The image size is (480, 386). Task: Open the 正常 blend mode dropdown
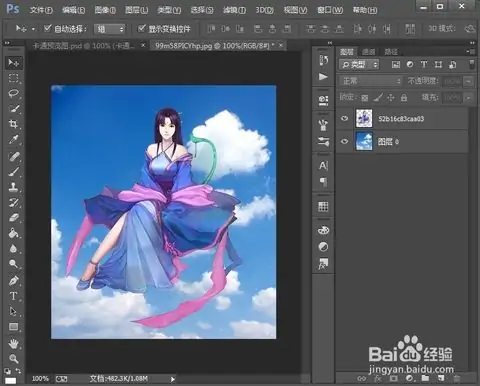click(371, 81)
